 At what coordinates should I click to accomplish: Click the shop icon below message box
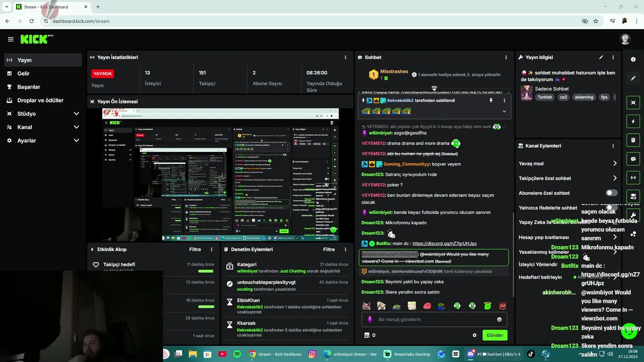click(367, 335)
